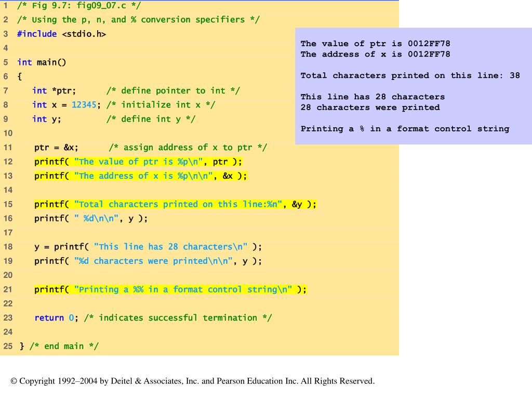Click the opening brace on line 6
Viewport: 532px width, 399px height.
coord(19,77)
